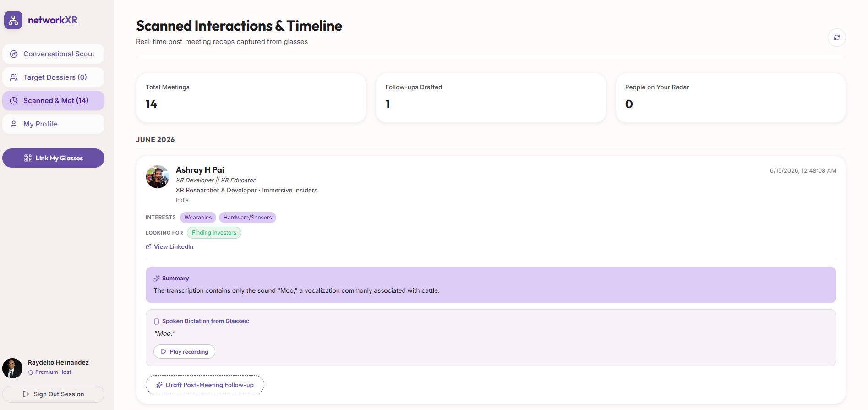Image resolution: width=868 pixels, height=410 pixels.
Task: Open the View LinkedIn link
Action: pos(173,246)
